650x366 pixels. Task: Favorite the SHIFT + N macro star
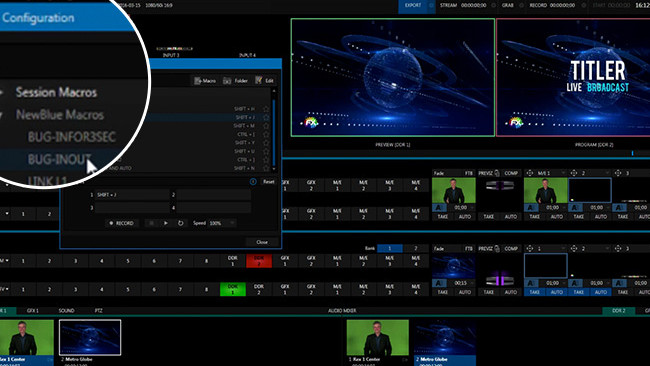pos(266,168)
